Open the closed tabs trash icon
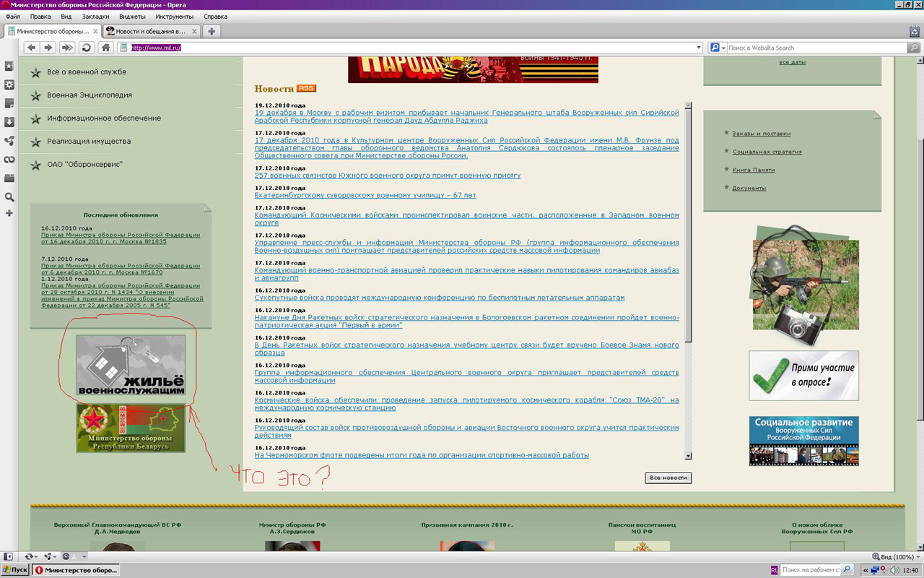Image resolution: width=924 pixels, height=578 pixels. point(915,31)
